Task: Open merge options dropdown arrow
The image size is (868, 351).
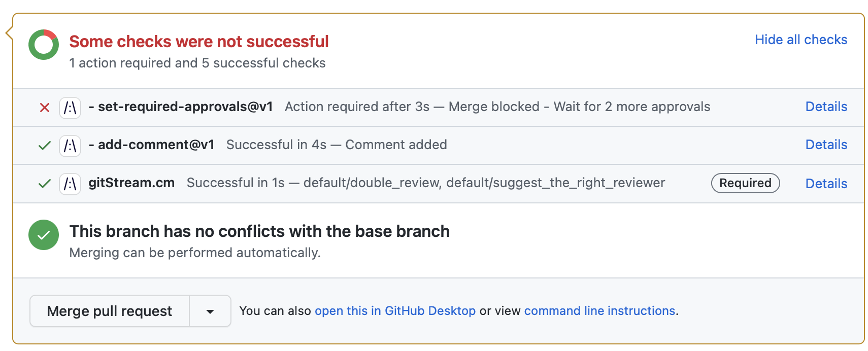Action: [x=210, y=311]
